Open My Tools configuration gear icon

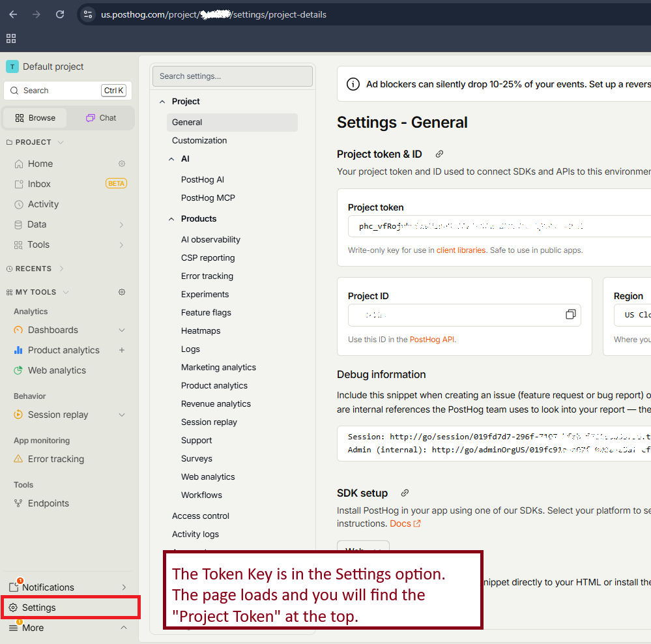122,292
